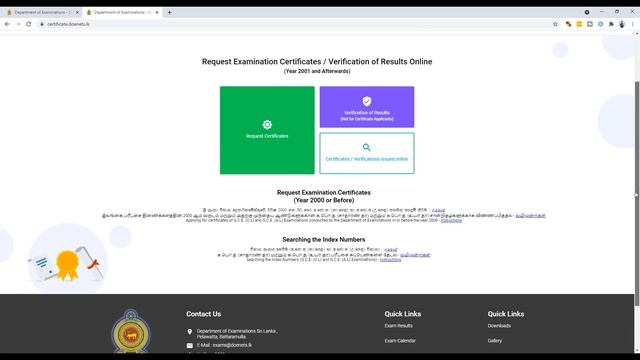Click the gear icon on Request Certificates

click(267, 124)
